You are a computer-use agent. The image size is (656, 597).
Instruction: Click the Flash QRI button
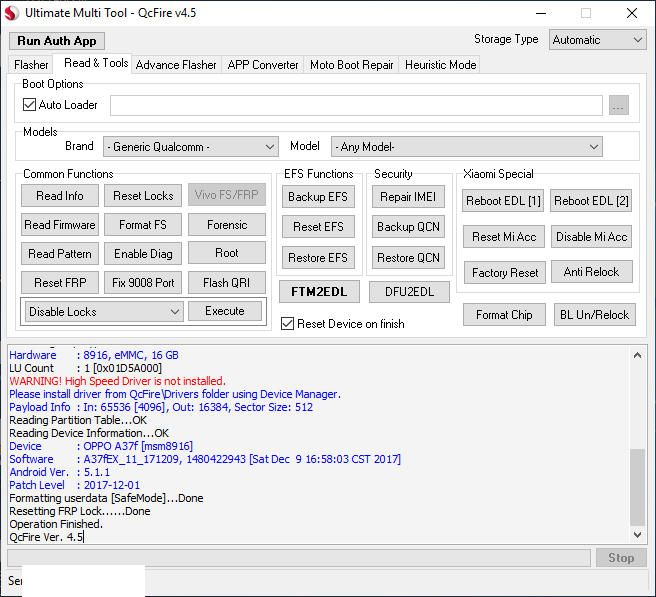[227, 282]
